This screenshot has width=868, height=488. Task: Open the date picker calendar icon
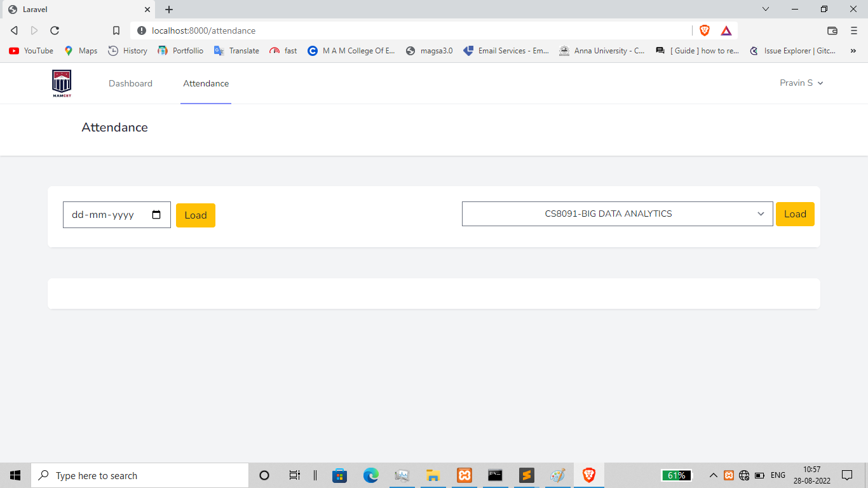(x=157, y=215)
